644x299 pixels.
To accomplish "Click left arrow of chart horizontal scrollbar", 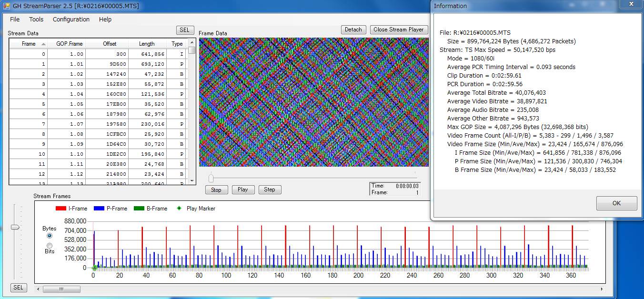I will [x=38, y=289].
